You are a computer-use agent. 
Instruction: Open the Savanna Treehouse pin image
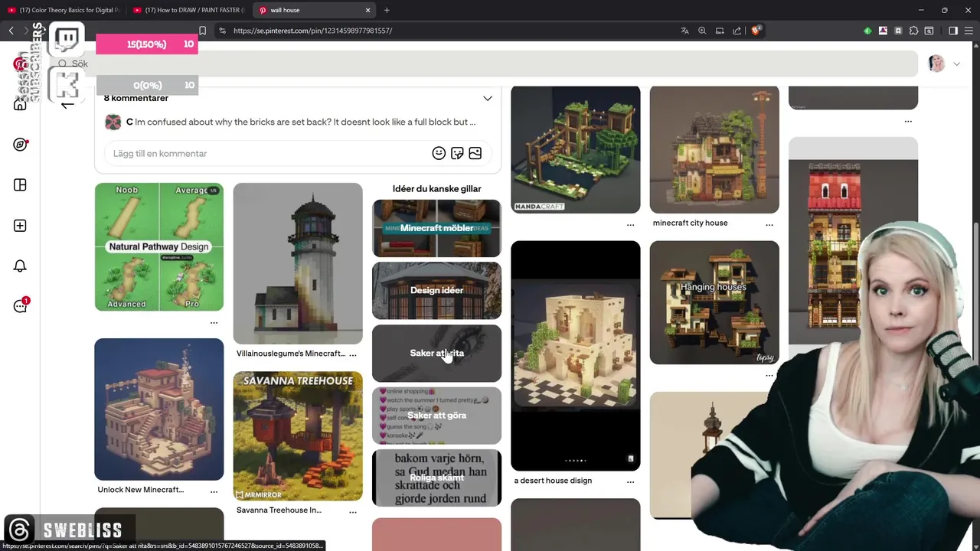click(298, 436)
